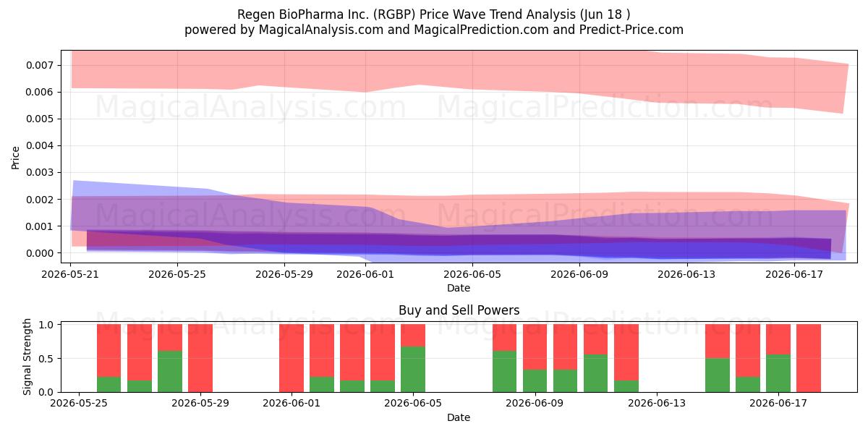Click the 0.002 price axis tick
Image resolution: width=868 pixels, height=434 pixels.
(x=40, y=199)
